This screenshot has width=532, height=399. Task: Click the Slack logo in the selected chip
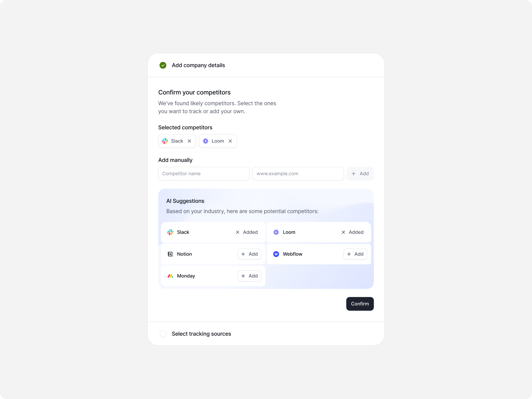click(x=165, y=141)
